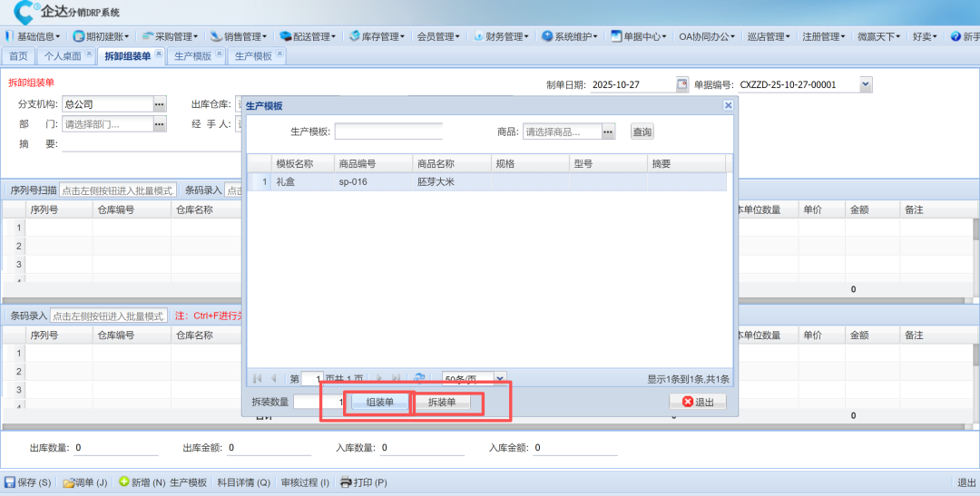Viewport: 980px width, 496px height.
Task: Click the 生产模板 search field in dialog
Action: (x=388, y=131)
